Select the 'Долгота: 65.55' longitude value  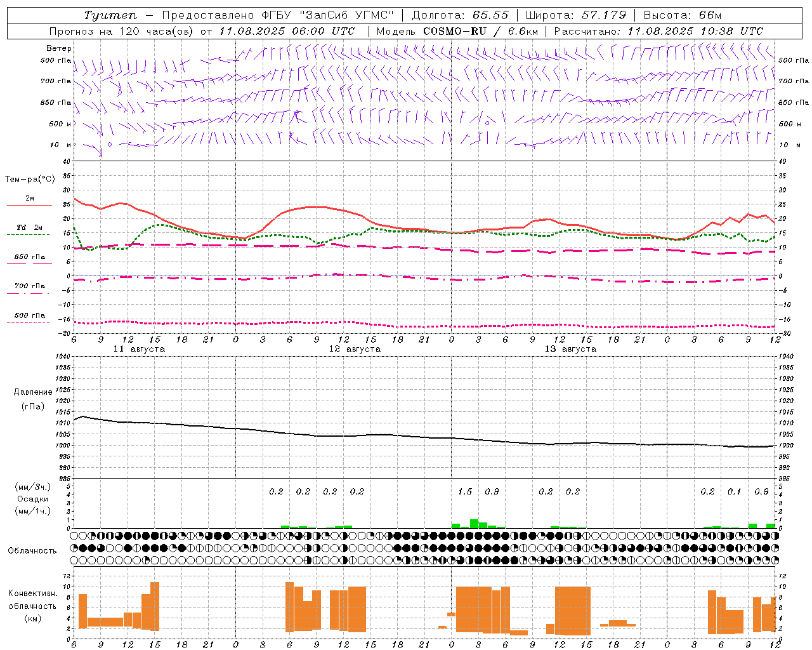click(x=460, y=15)
